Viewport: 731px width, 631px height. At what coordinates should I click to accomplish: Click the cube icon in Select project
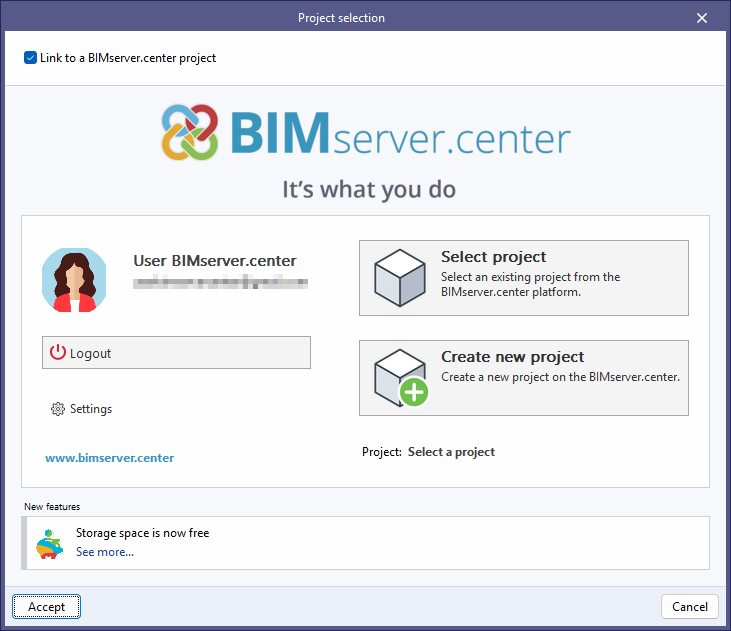(x=400, y=278)
